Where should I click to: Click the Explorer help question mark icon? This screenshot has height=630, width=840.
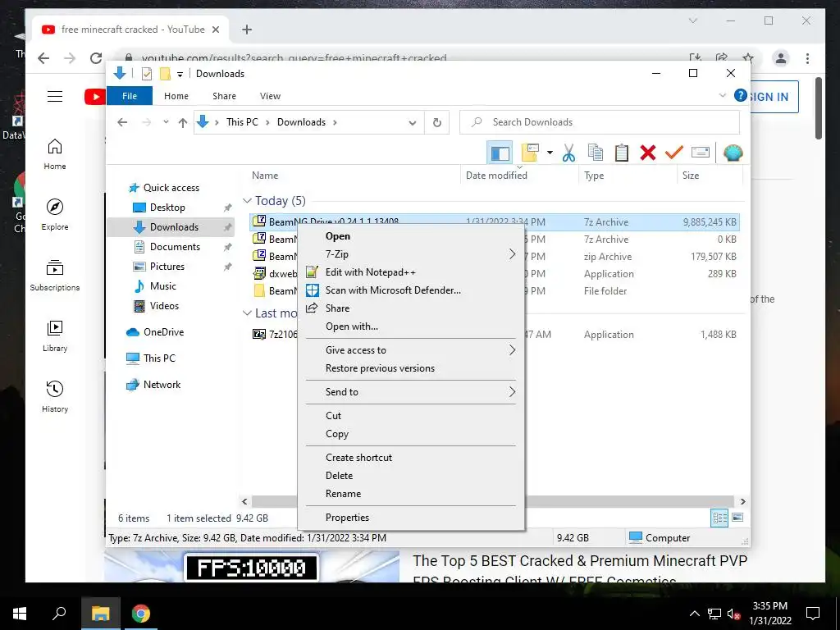click(x=741, y=95)
